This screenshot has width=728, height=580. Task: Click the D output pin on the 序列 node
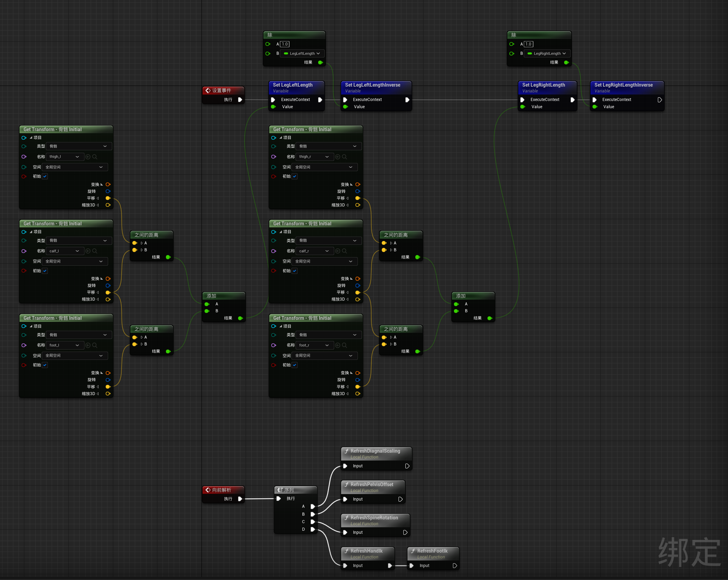(313, 529)
